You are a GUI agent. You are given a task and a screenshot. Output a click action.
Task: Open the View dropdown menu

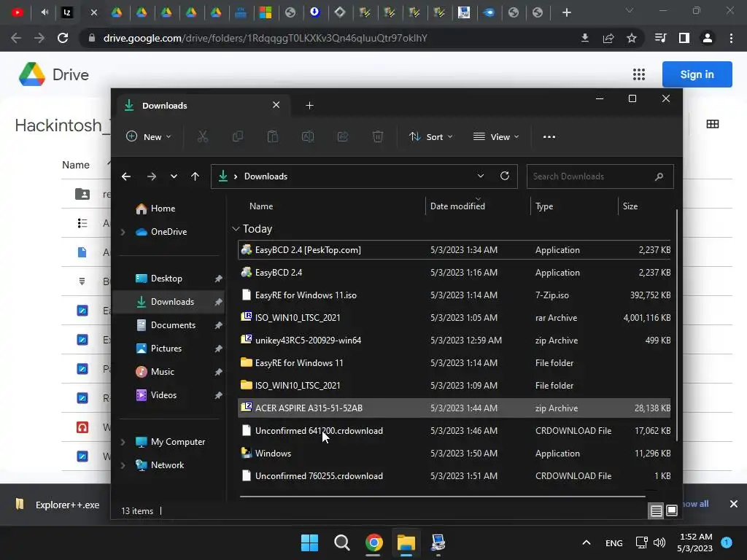[496, 136]
